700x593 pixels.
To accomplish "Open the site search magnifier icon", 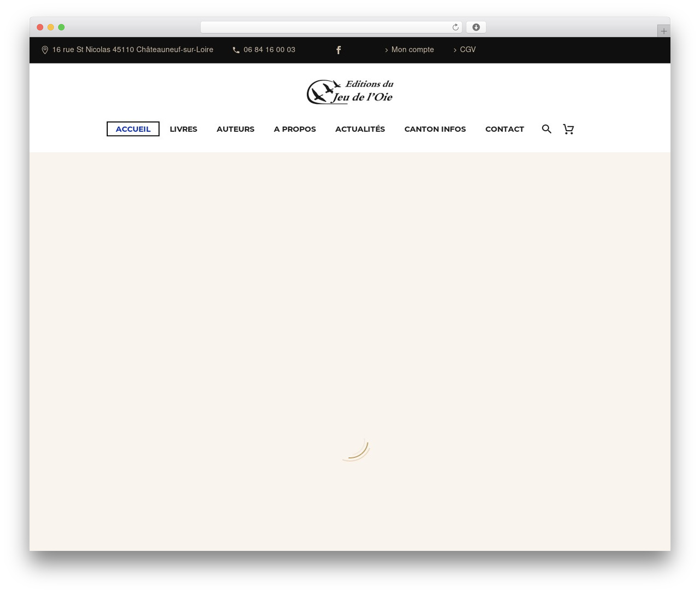I will (546, 129).
